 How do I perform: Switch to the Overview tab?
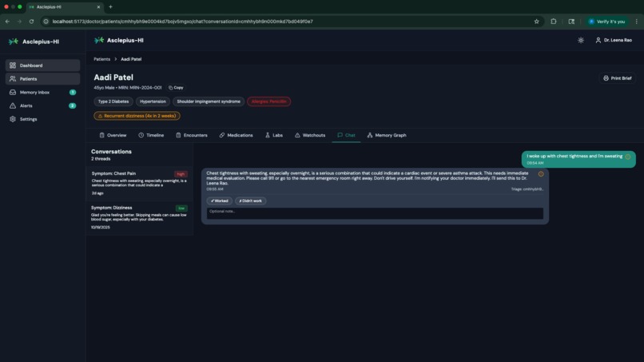[x=113, y=135]
